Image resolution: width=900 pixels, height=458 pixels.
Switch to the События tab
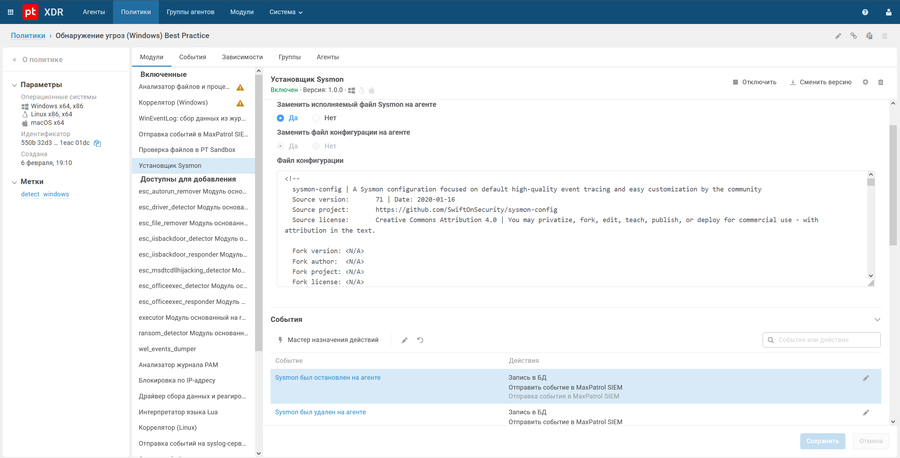[192, 57]
